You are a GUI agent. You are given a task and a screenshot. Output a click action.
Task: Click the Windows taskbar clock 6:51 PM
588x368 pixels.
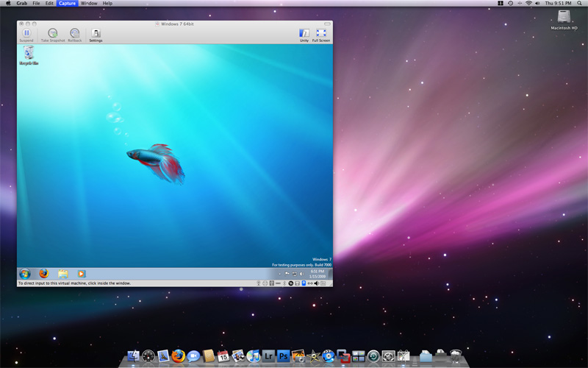pos(318,271)
